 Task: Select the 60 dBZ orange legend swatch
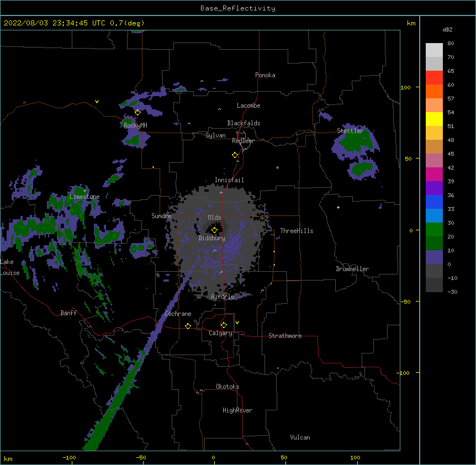coord(434,91)
